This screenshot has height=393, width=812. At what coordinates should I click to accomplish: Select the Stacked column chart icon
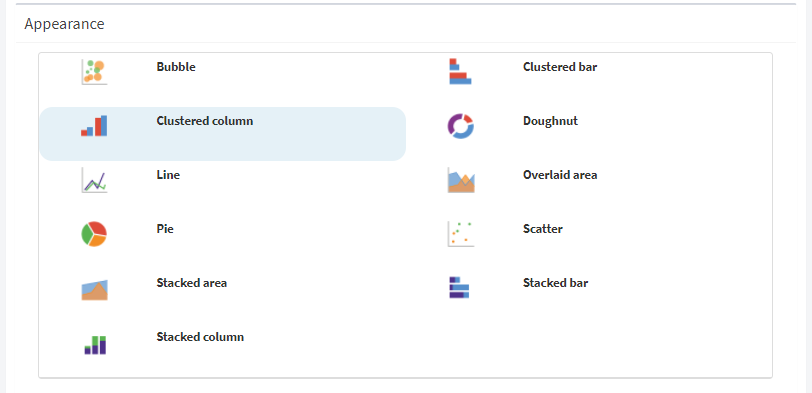95,344
